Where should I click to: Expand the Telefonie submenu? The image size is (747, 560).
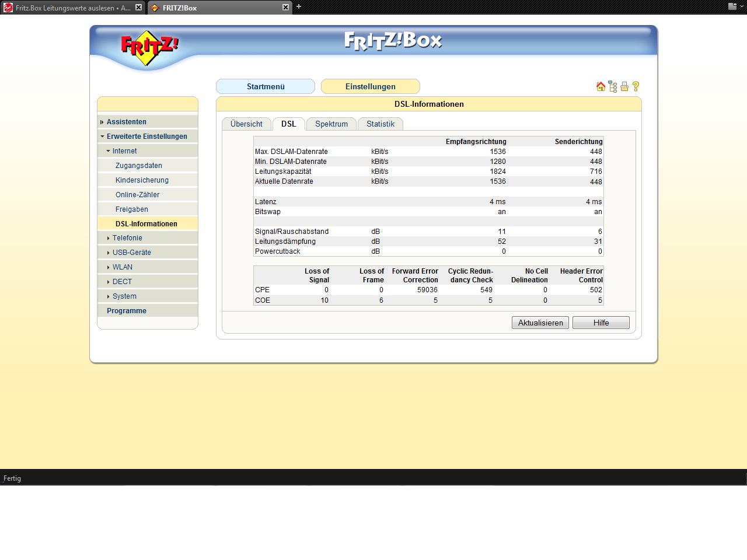(x=127, y=238)
